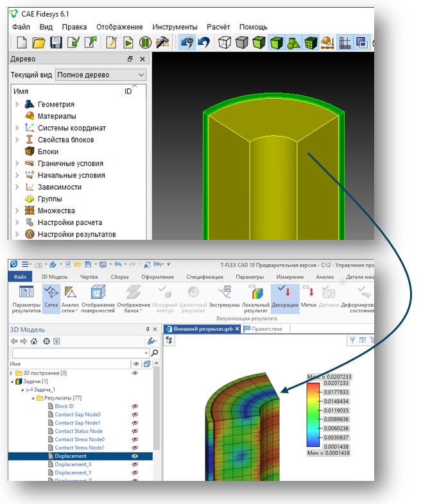Screen dimensions: 421x504
Task: Click the hammer settings icon in Fidesys toolbar
Action: (162, 42)
